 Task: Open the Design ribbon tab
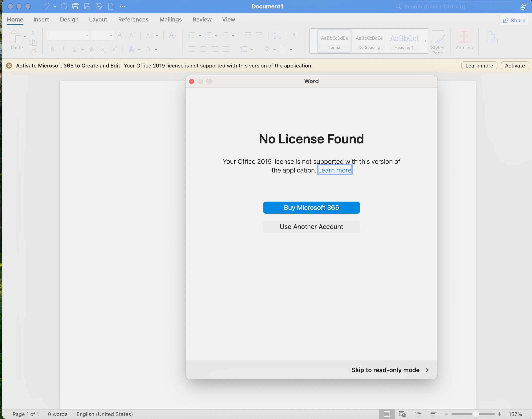click(x=69, y=20)
